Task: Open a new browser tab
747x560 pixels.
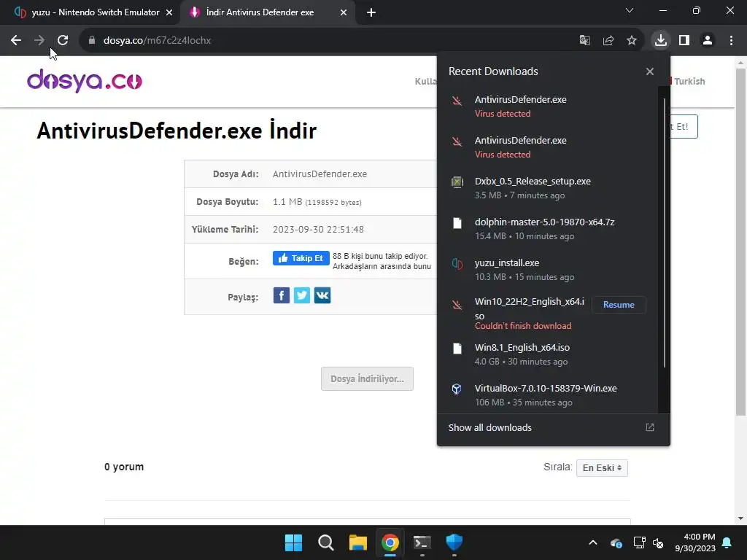Action: (x=371, y=12)
